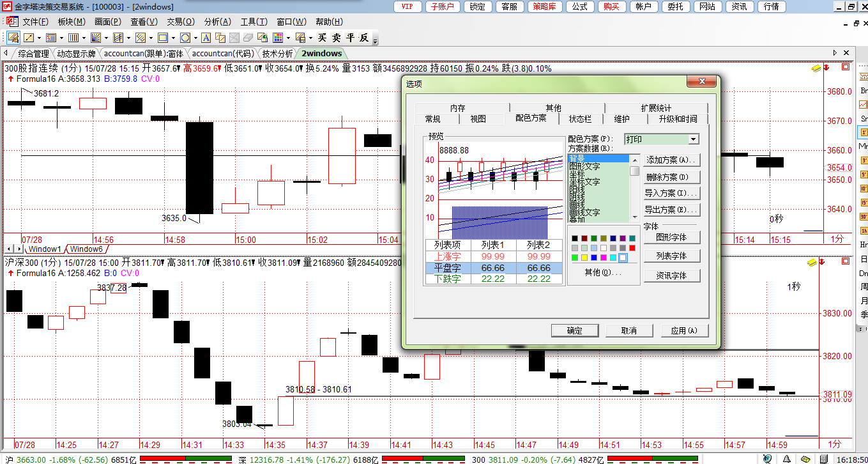Click 导出方案(E) button
Image resolution: width=868 pixels, height=464 pixels.
[x=670, y=210]
